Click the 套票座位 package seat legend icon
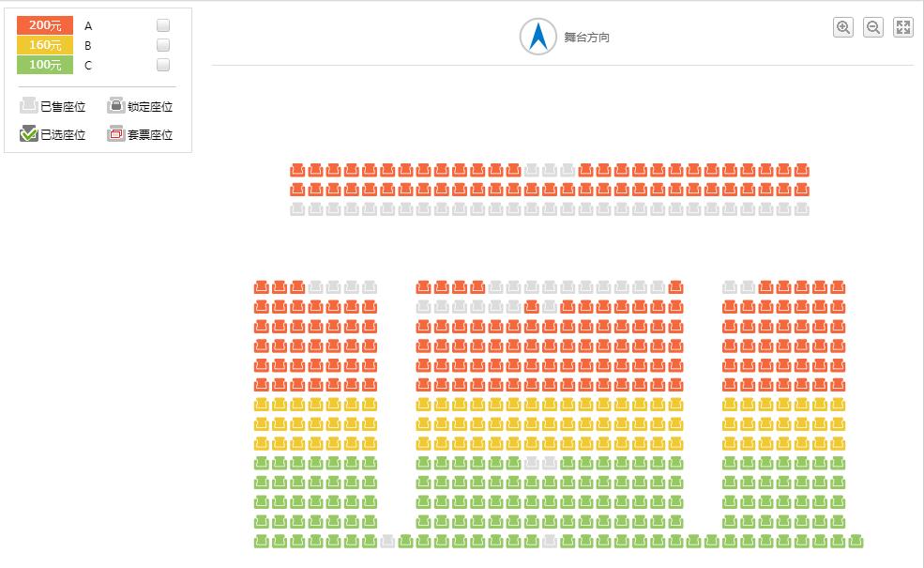Viewport: 924px width, 568px height. click(x=116, y=134)
